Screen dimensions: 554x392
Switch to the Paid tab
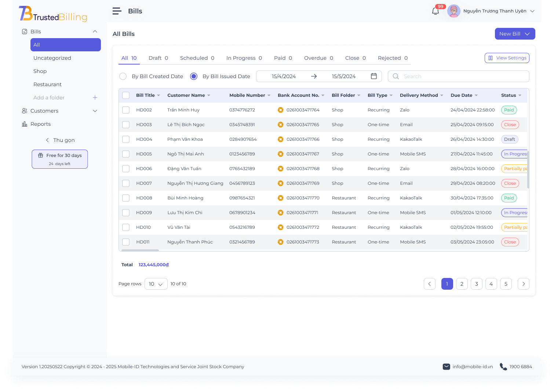pyautogui.click(x=283, y=58)
